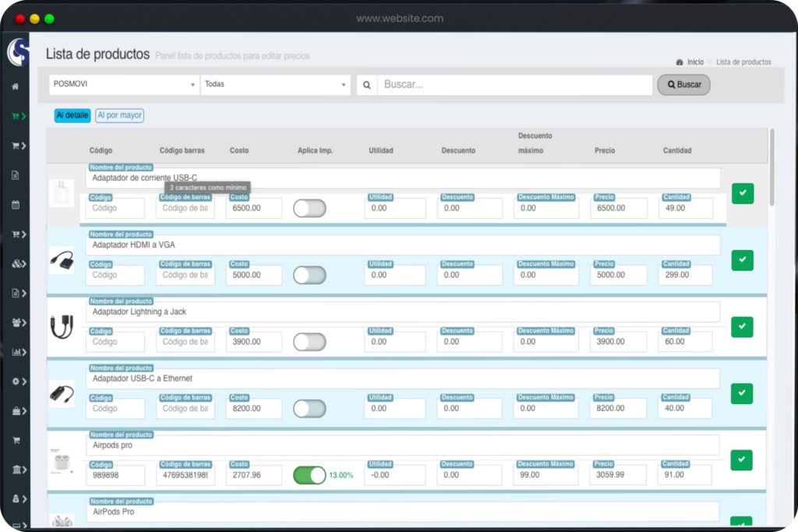Open the POSMOVI dropdown
The image size is (798, 532).
coord(124,85)
